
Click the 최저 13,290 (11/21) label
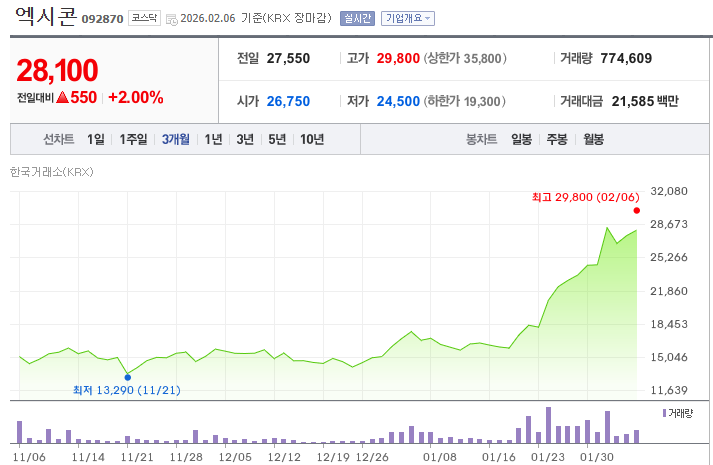[127, 390]
